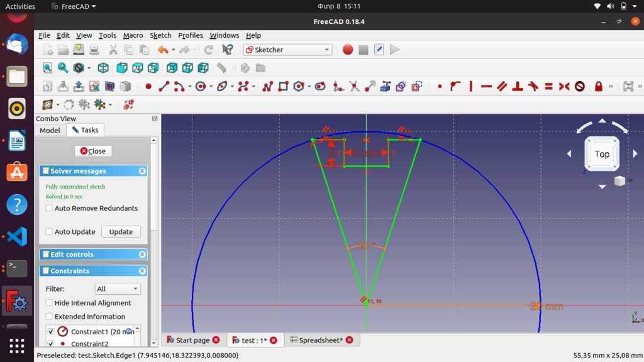Image resolution: width=644 pixels, height=362 pixels.
Task: Select the Create ellipse tool
Action: pos(222,87)
